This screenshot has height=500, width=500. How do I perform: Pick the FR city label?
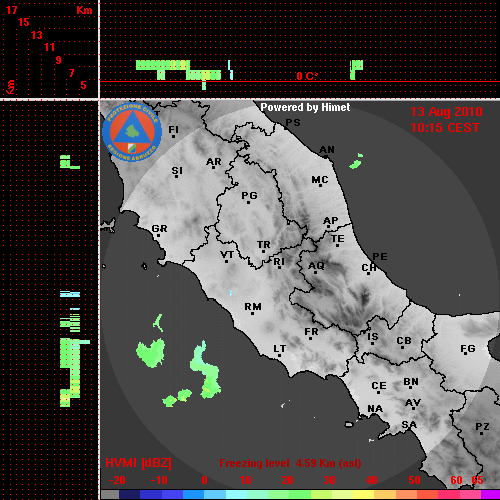pos(311,332)
